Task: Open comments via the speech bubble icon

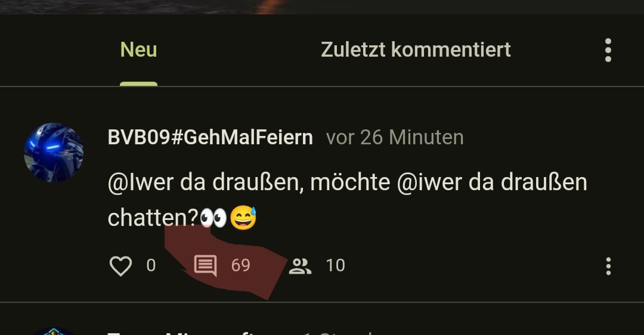Action: point(205,266)
